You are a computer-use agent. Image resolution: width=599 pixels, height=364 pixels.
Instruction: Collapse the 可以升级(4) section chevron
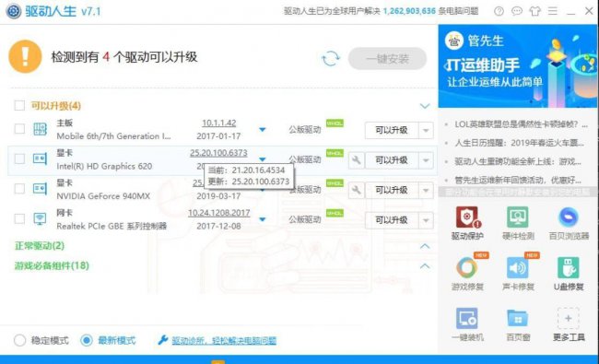click(425, 106)
